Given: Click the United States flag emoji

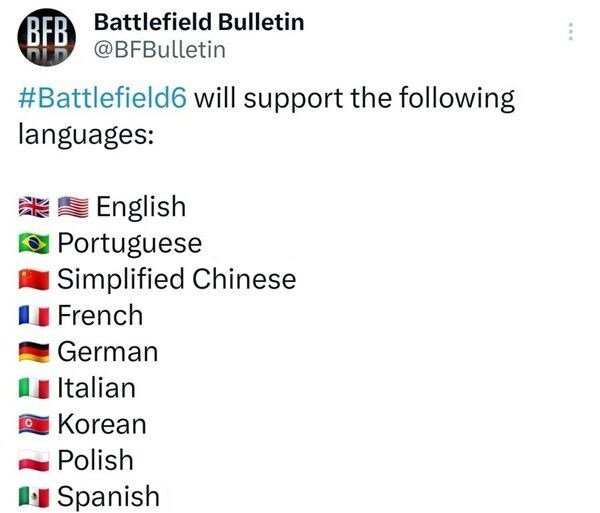Looking at the screenshot, I should pyautogui.click(x=73, y=207).
